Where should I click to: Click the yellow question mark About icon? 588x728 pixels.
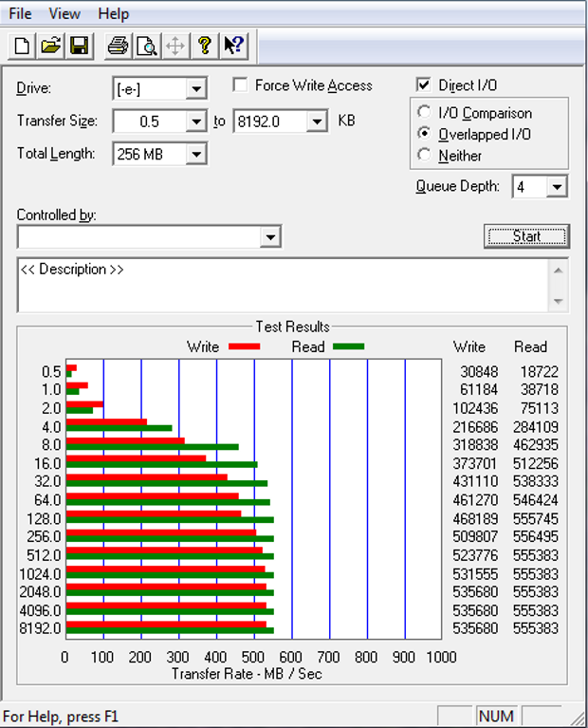click(204, 46)
